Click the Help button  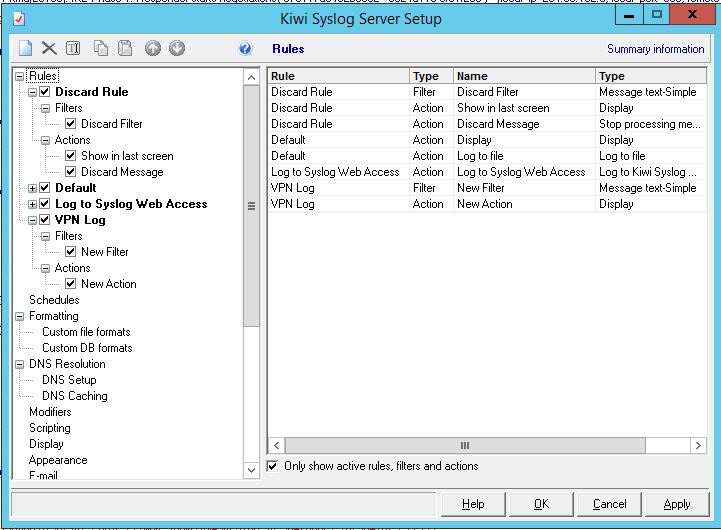pyautogui.click(x=473, y=504)
